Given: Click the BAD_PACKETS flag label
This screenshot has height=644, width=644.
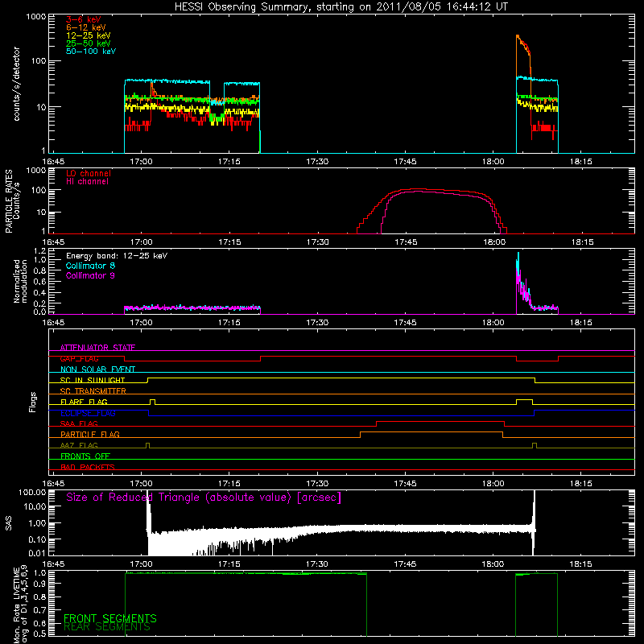Looking at the screenshot, I should pos(88,468).
